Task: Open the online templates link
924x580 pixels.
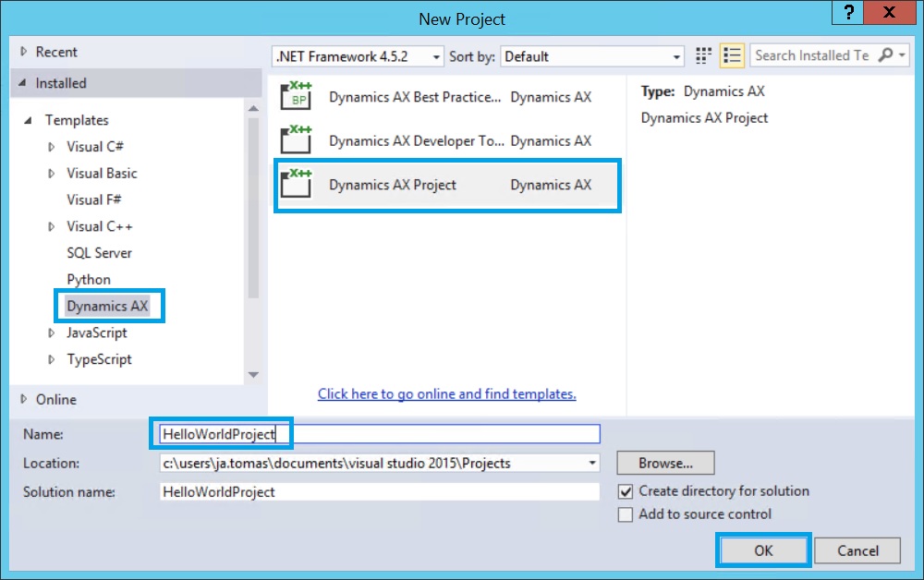Action: (446, 394)
